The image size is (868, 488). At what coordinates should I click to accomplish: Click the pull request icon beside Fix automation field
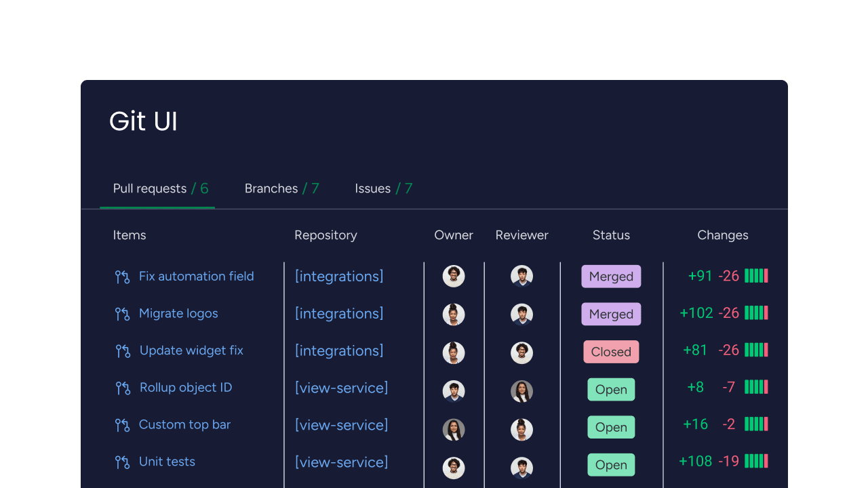point(122,277)
